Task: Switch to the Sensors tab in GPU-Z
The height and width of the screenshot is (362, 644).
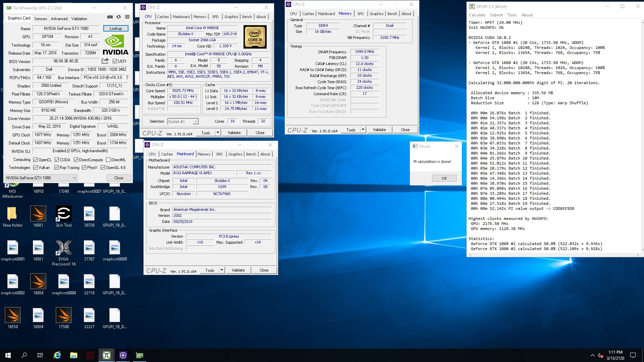Action: point(41,19)
